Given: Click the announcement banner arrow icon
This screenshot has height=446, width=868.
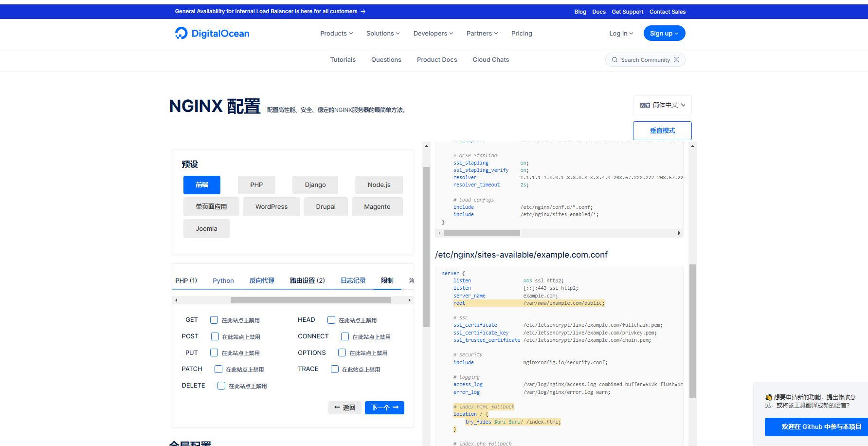Looking at the screenshot, I should [363, 11].
